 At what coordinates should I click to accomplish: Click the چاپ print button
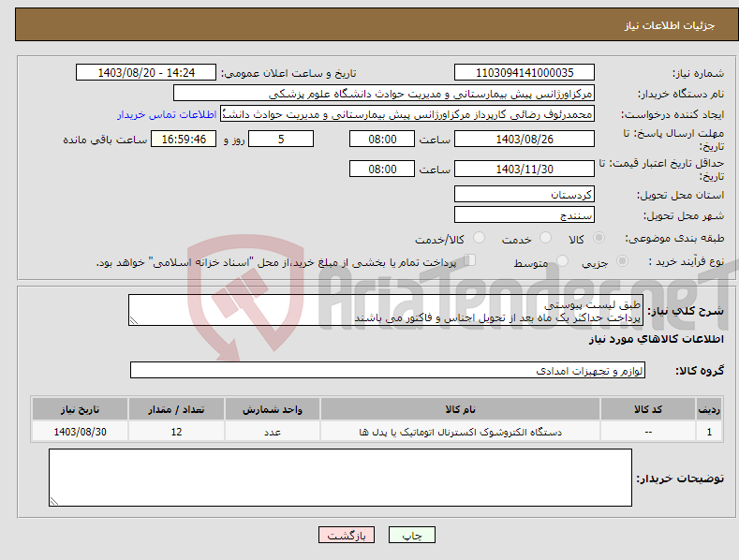pos(412,535)
